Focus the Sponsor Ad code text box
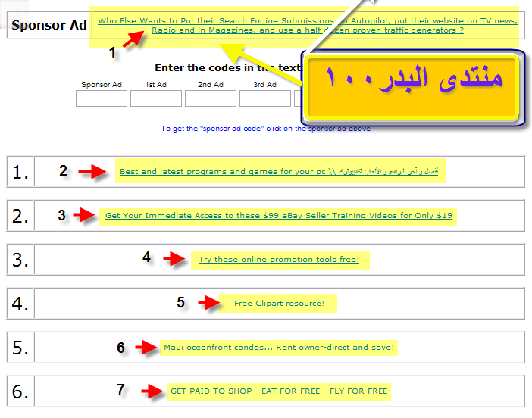 point(101,98)
